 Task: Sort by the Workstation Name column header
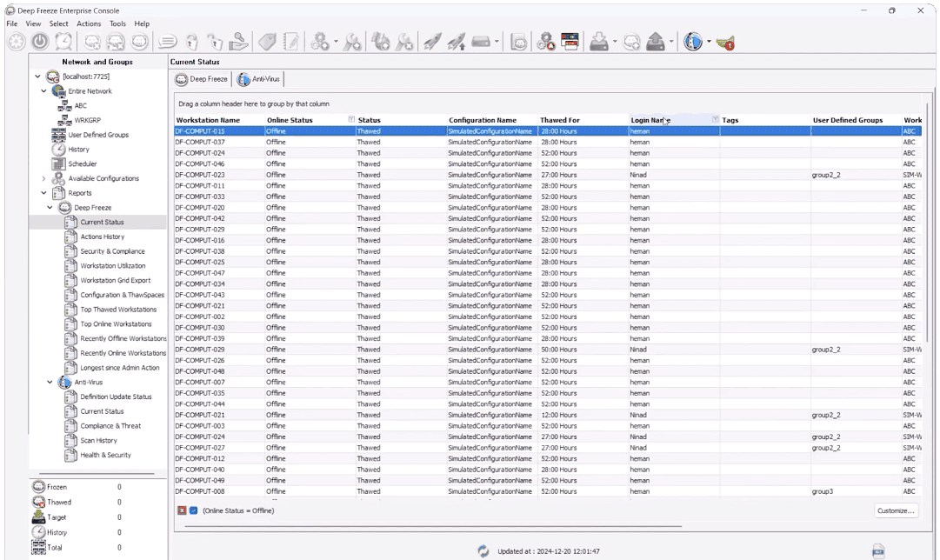(208, 120)
